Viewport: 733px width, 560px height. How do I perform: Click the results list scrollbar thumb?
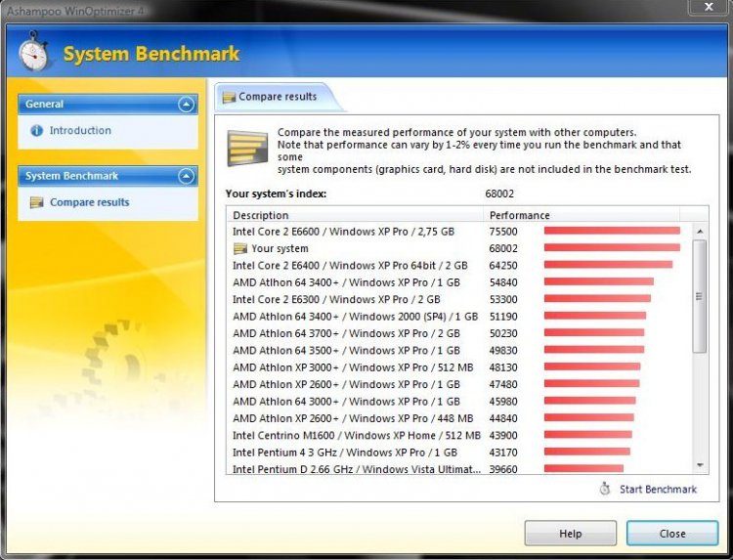(700, 296)
